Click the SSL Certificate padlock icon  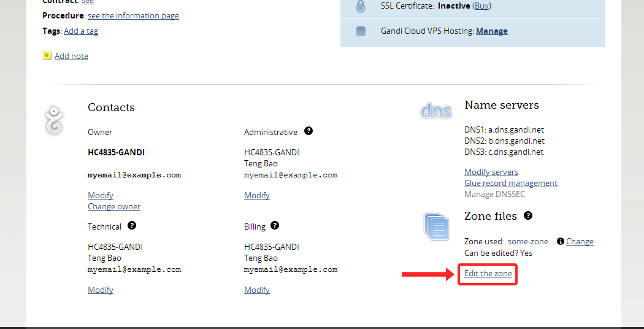[361, 6]
